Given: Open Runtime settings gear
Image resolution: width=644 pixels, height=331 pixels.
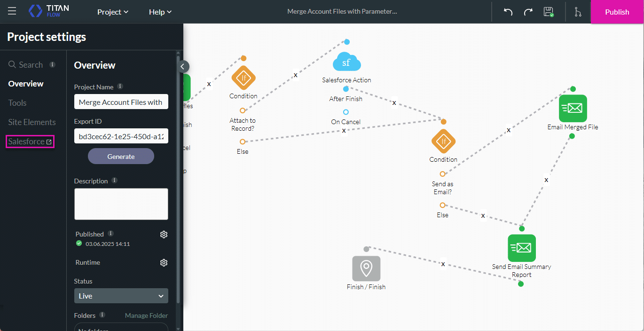Looking at the screenshot, I should pyautogui.click(x=164, y=262).
